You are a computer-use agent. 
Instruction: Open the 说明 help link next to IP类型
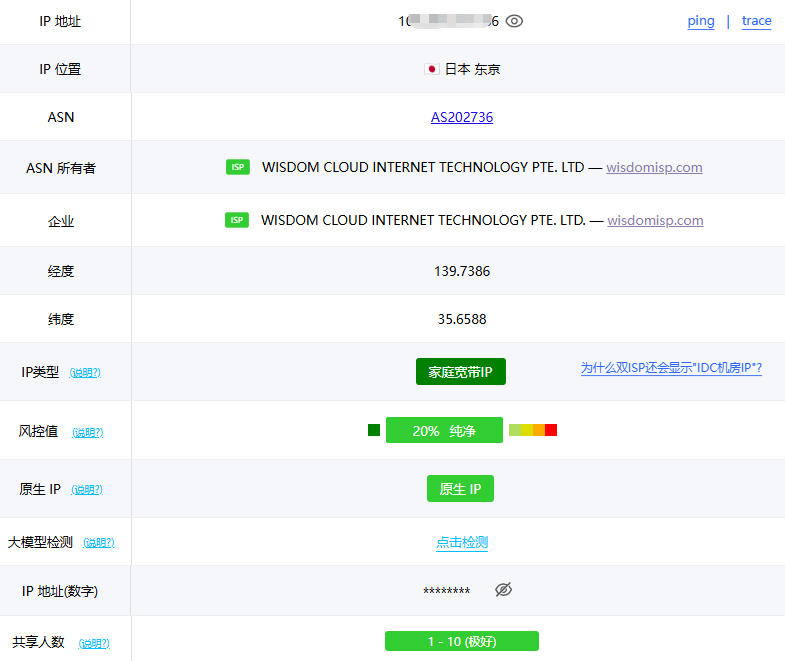click(85, 373)
